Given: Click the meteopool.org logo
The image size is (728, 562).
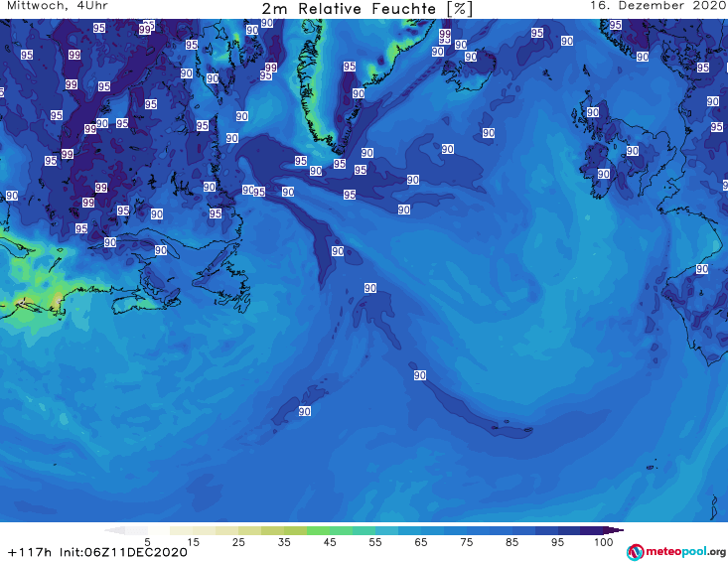Looking at the screenshot, I should click(676, 552).
